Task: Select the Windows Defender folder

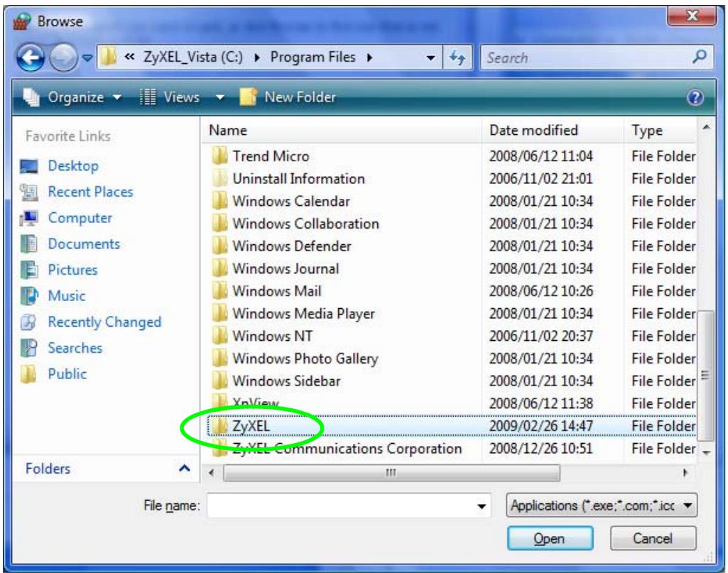Action: coord(291,246)
